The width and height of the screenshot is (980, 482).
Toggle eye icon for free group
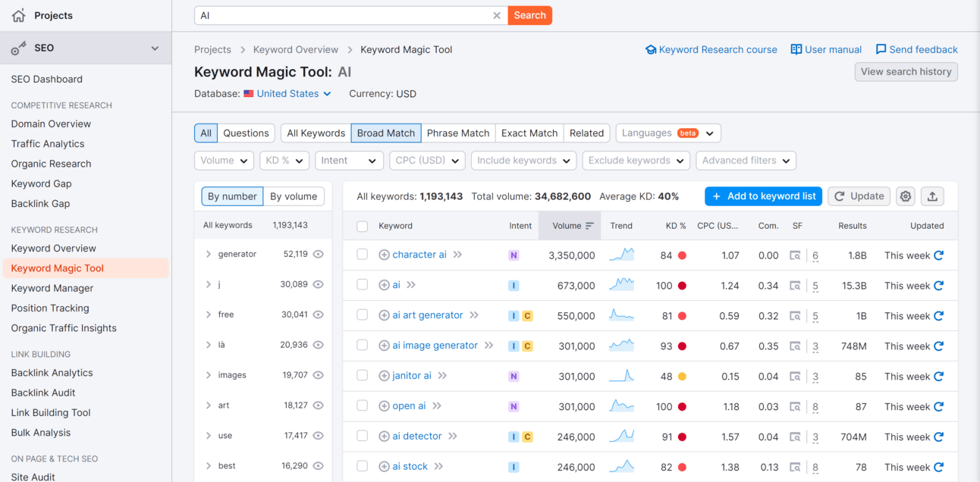[x=319, y=315]
